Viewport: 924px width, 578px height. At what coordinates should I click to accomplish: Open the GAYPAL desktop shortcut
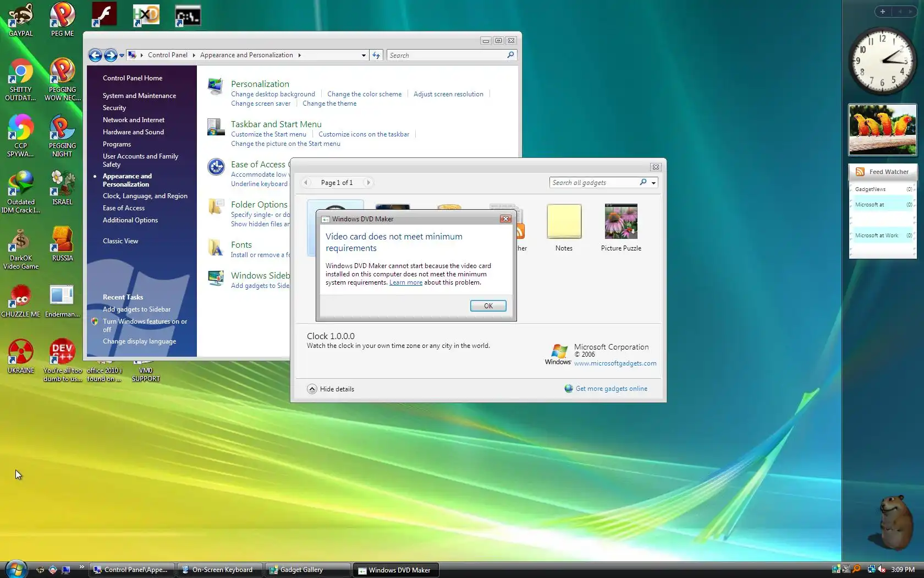[21, 19]
